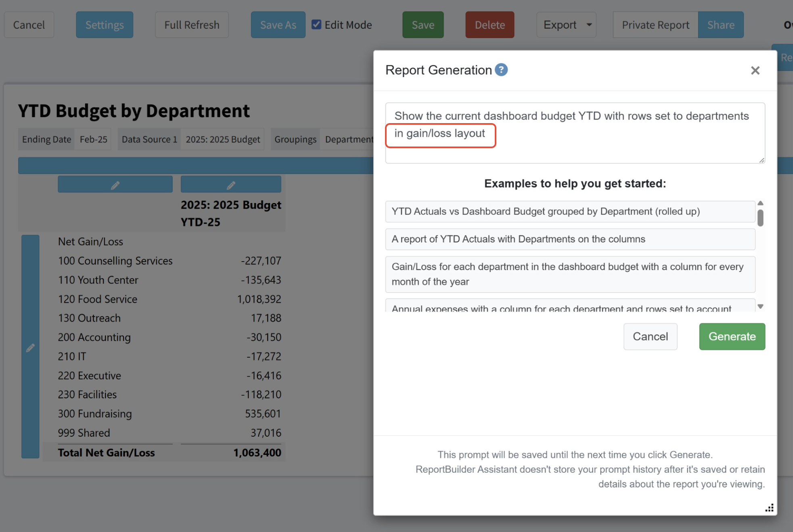793x532 pixels.
Task: Open the Export dropdown arrow
Action: [x=589, y=25]
